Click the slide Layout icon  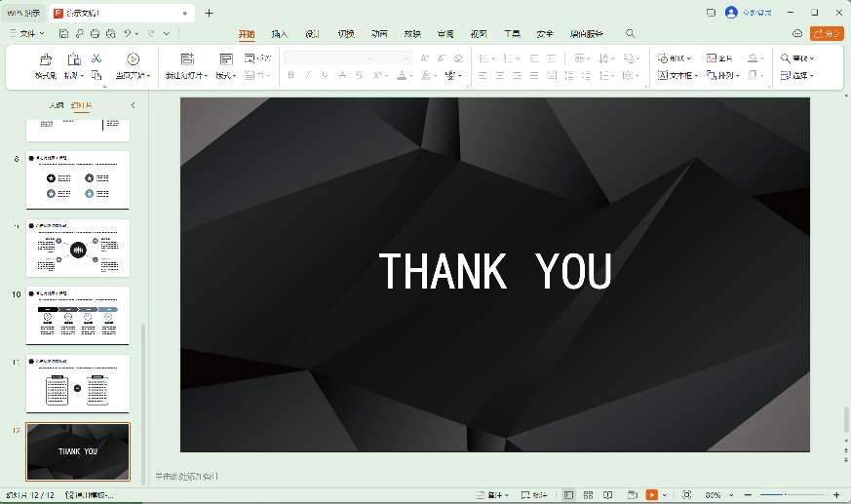click(226, 58)
